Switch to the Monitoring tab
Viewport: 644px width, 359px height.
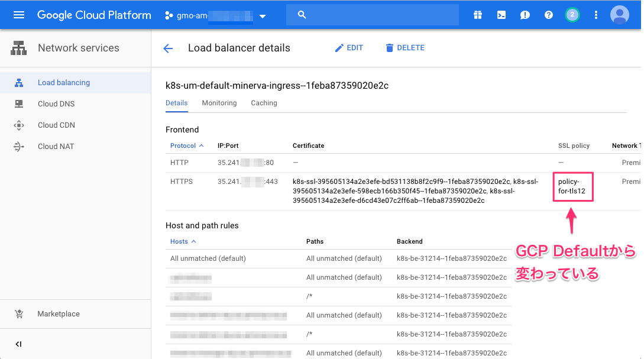[219, 103]
